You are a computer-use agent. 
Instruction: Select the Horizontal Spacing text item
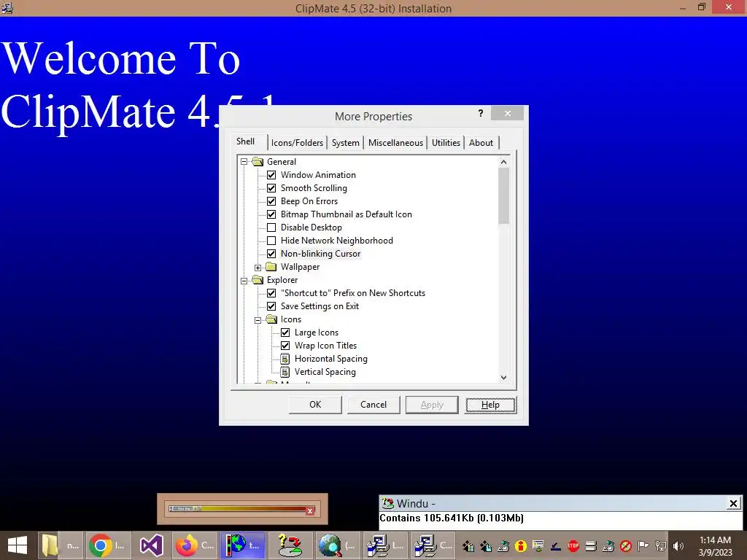click(x=331, y=359)
